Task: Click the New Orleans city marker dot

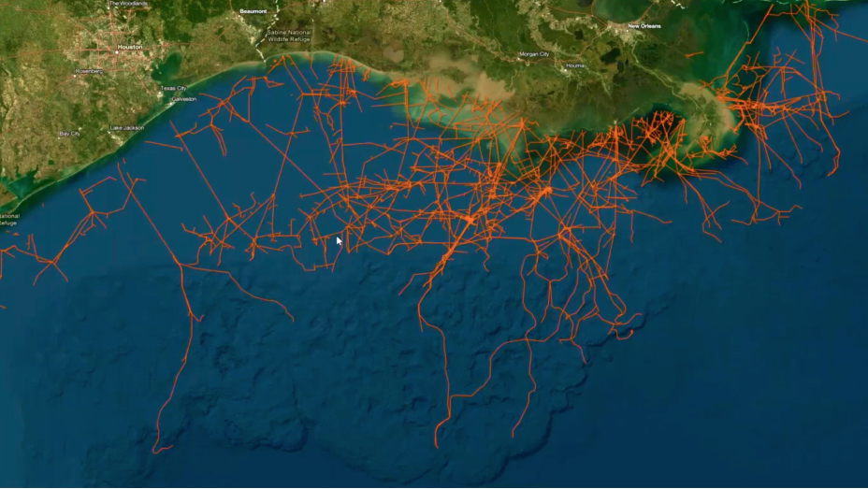Action: pos(628,31)
